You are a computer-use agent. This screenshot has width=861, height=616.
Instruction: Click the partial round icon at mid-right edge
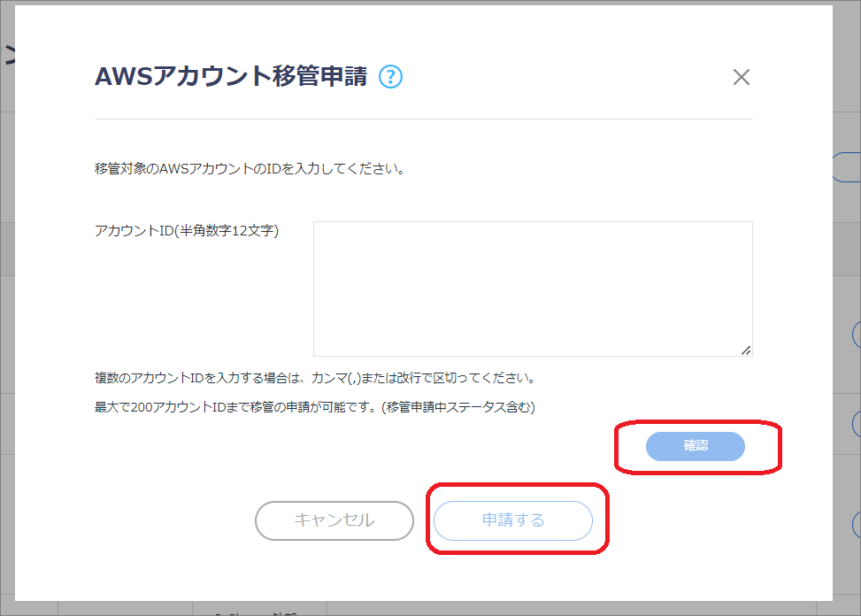click(x=856, y=334)
